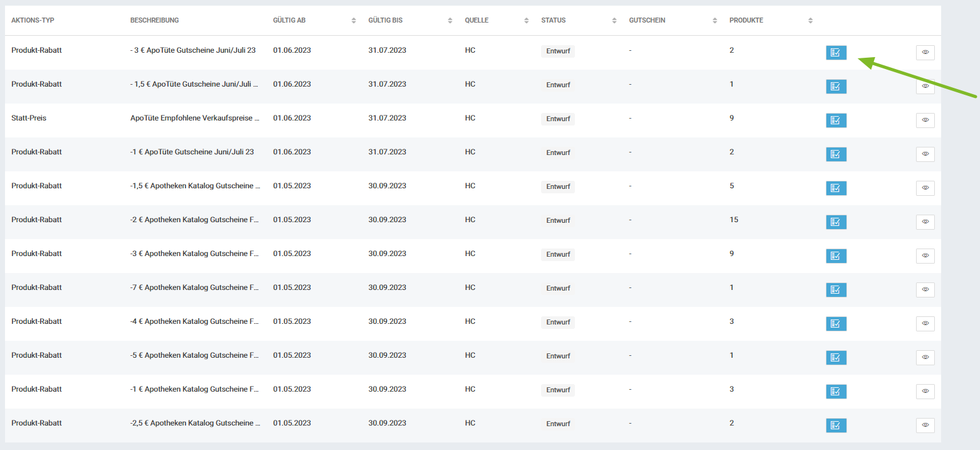Click Entwurf badge in the Statt-Preis row
The image size is (980, 450).
tap(558, 119)
